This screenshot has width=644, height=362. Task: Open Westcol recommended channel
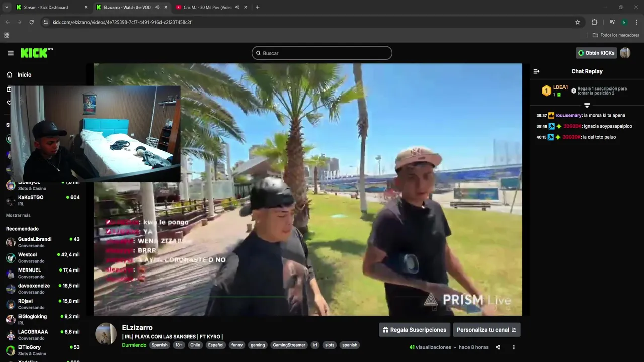[x=43, y=258]
